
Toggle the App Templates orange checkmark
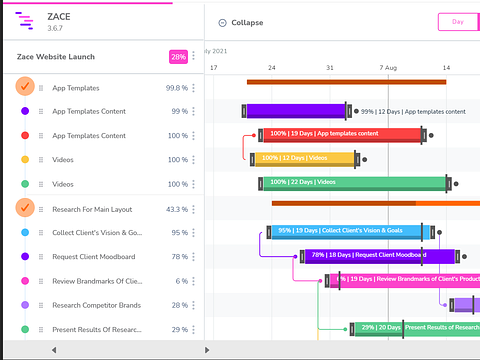(x=25, y=86)
